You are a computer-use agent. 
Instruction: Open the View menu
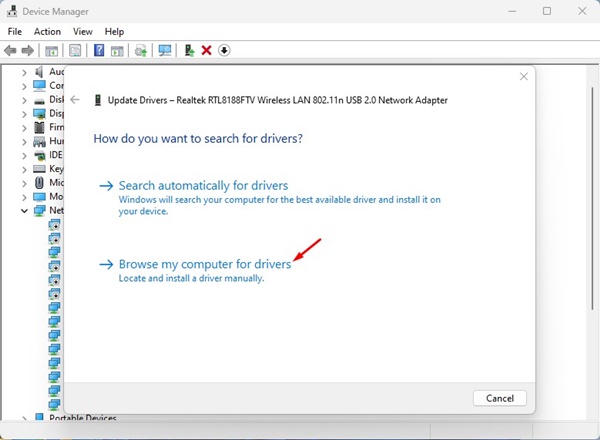coord(83,31)
